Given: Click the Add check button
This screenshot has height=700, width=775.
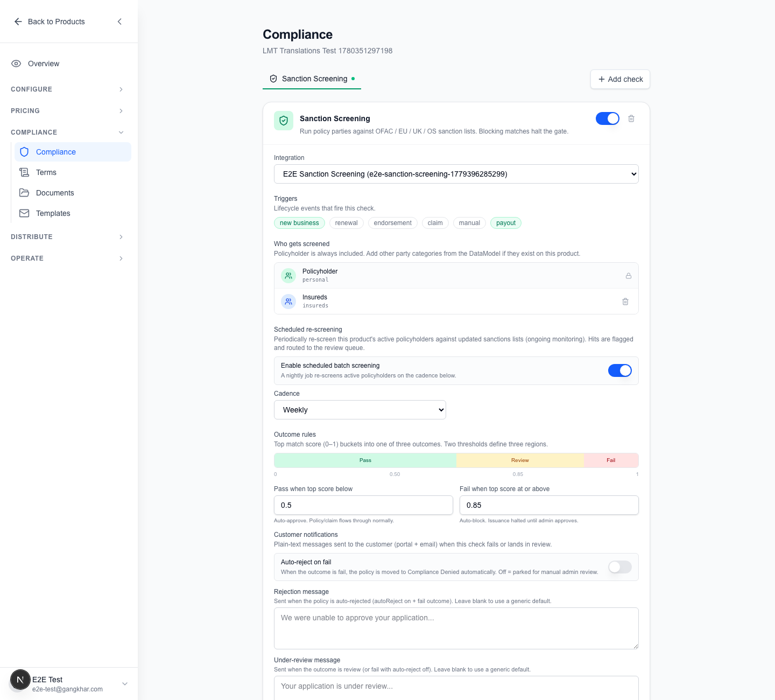Looking at the screenshot, I should [620, 79].
